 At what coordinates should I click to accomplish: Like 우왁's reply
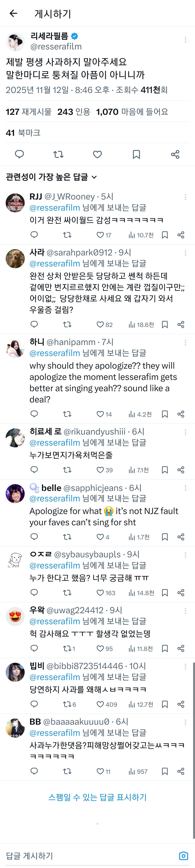100,649
